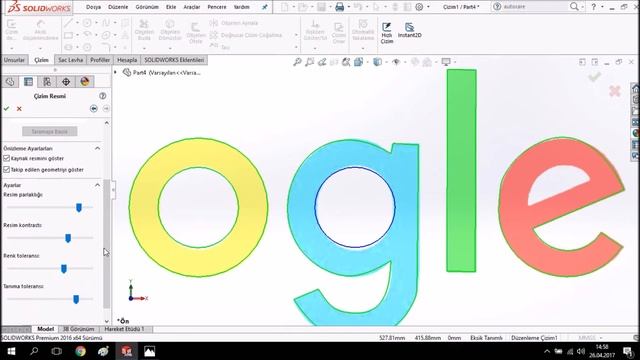Click the gray button above Önizleme Ayarları
The image size is (640, 360).
click(x=50, y=131)
